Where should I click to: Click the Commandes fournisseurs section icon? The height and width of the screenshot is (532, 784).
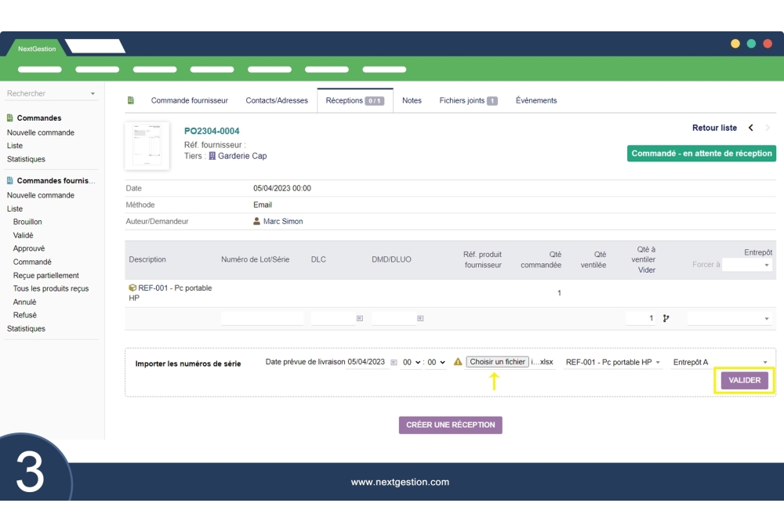coord(10,181)
